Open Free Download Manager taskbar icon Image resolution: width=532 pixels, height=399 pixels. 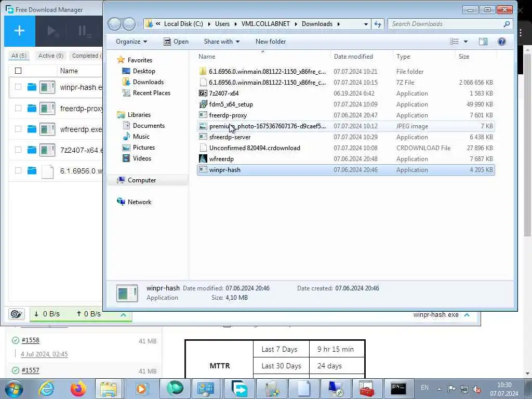[x=240, y=389]
